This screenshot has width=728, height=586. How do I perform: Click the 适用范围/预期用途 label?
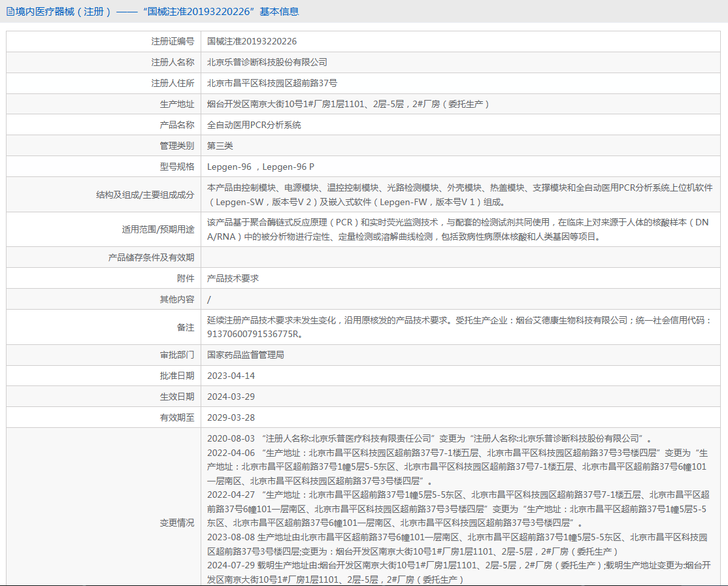[x=158, y=229]
